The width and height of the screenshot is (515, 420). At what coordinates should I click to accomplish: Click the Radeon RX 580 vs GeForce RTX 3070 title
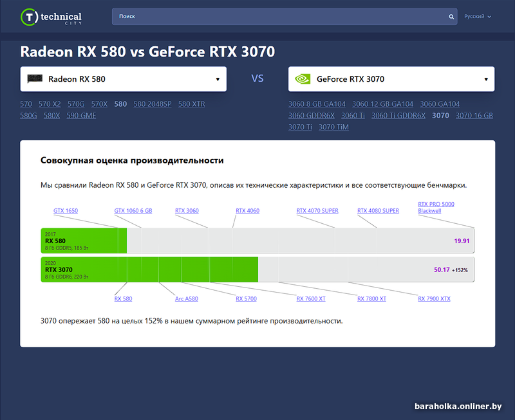(x=147, y=51)
